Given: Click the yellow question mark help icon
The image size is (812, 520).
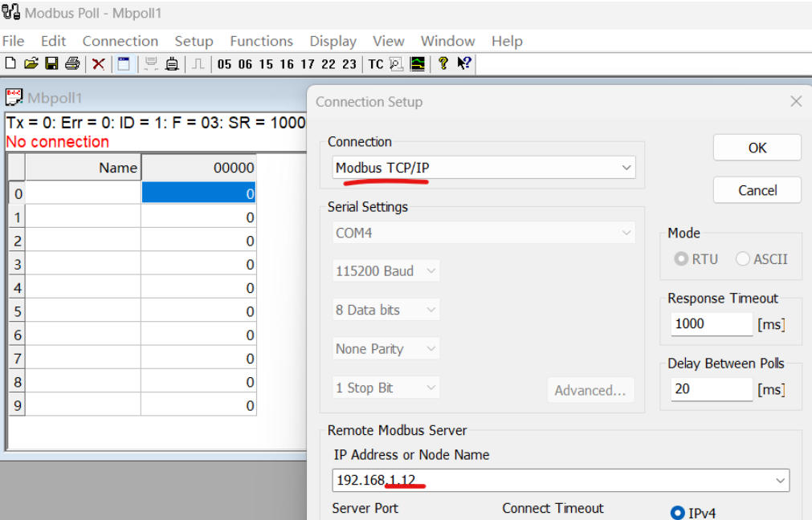Looking at the screenshot, I should pyautogui.click(x=443, y=64).
